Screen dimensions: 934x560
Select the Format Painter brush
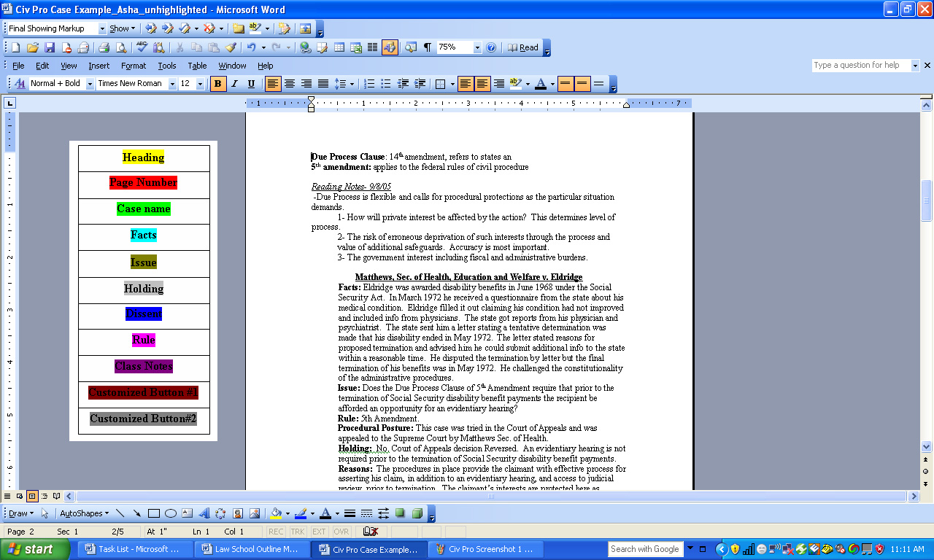(x=231, y=47)
